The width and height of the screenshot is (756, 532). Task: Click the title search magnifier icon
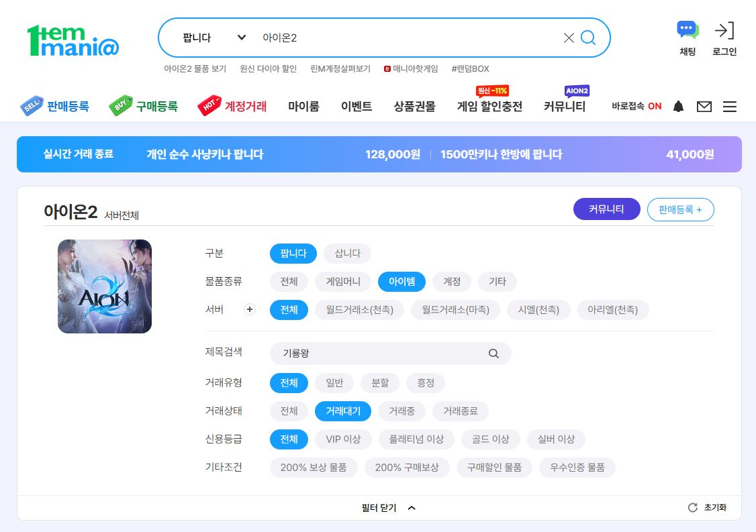coord(493,354)
